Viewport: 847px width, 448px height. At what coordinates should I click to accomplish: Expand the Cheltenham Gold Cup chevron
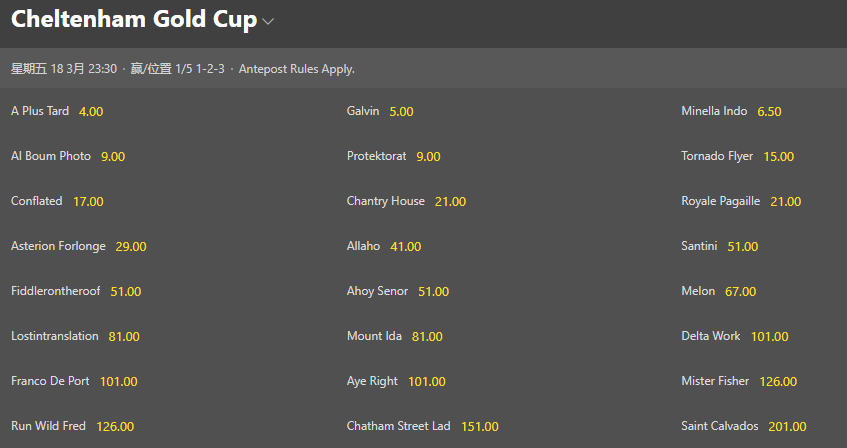click(x=268, y=21)
